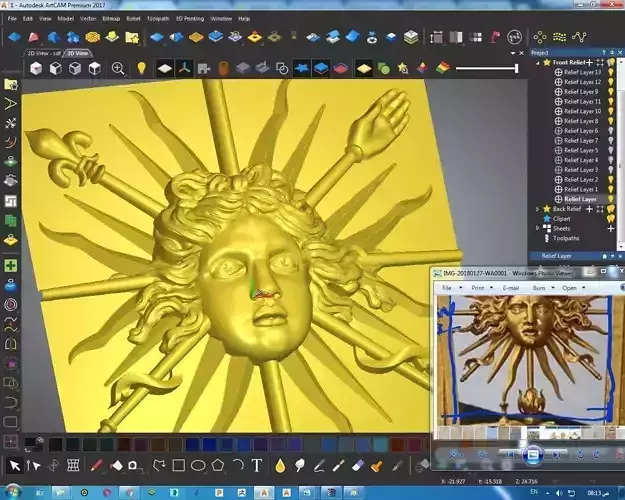
Task: Pick the dark red palette color swatch
Action: tap(397, 444)
